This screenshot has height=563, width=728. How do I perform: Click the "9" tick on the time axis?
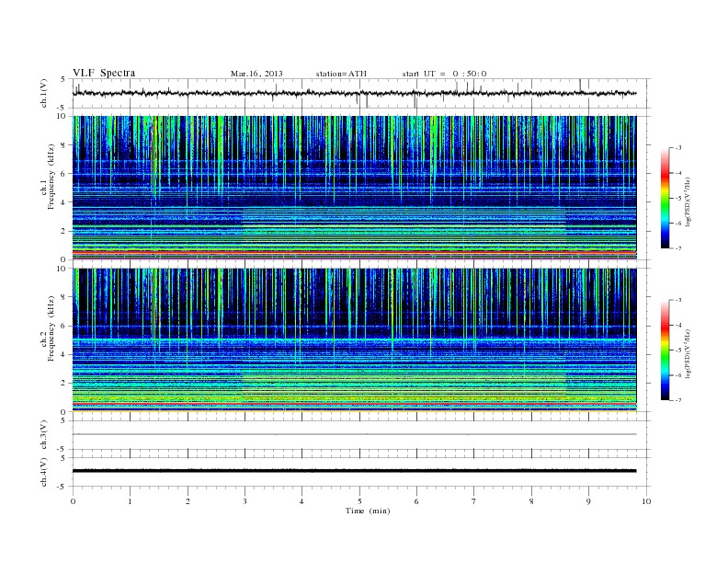588,501
